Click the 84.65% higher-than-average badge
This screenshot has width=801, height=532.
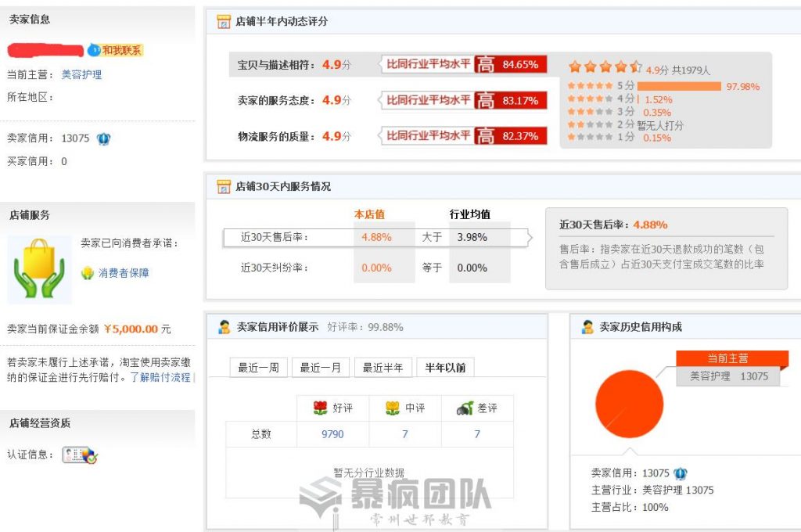[x=511, y=64]
